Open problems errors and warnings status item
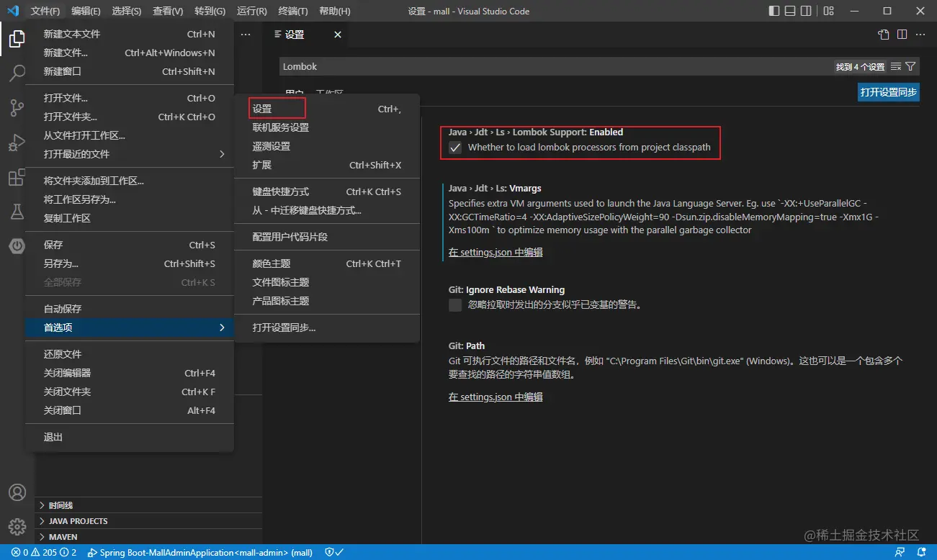937x560 pixels. 43,552
